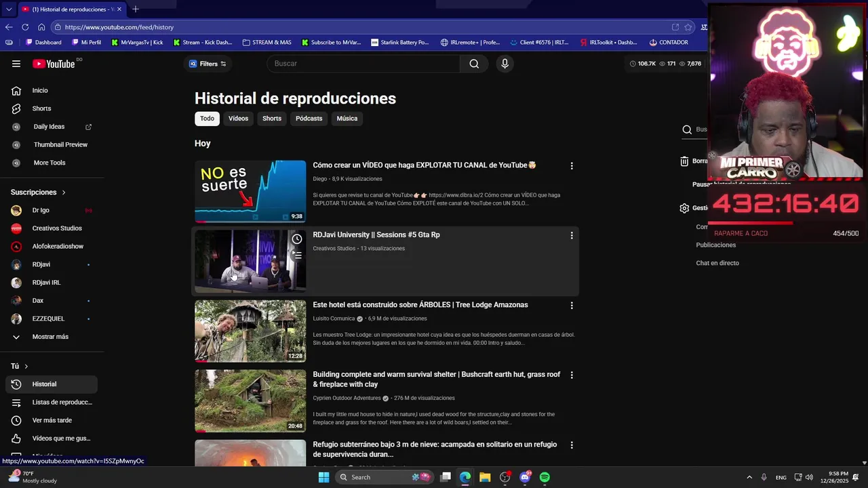Image resolution: width=868 pixels, height=488 pixels.
Task: Click the address bar URL
Action: pyautogui.click(x=119, y=27)
